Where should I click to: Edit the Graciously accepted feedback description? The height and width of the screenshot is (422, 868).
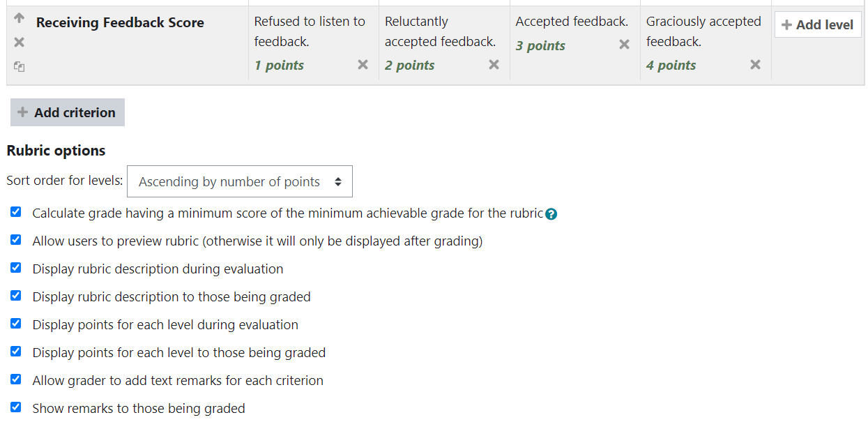(x=703, y=31)
